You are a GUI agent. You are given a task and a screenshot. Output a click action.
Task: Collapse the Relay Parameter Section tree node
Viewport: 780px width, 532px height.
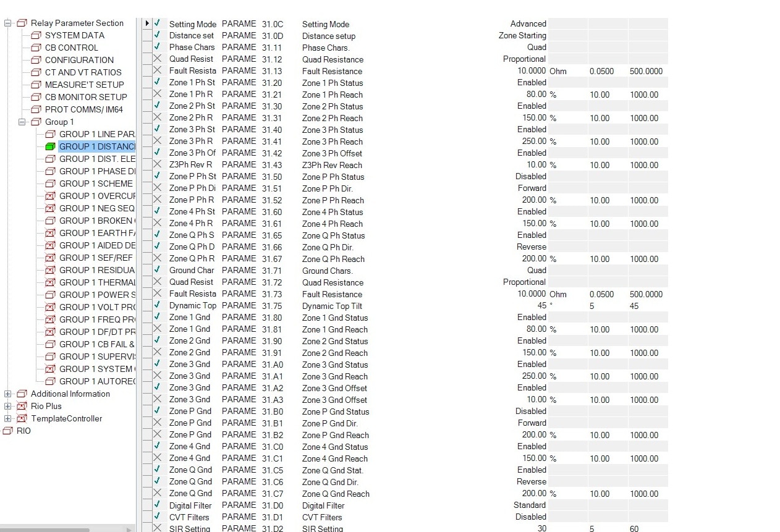click(x=8, y=23)
